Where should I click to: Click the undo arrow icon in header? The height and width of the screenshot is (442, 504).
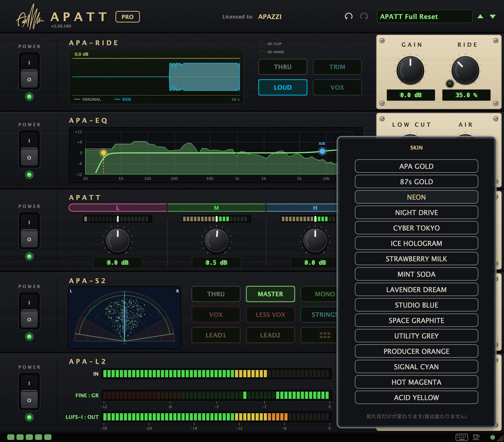tap(348, 17)
